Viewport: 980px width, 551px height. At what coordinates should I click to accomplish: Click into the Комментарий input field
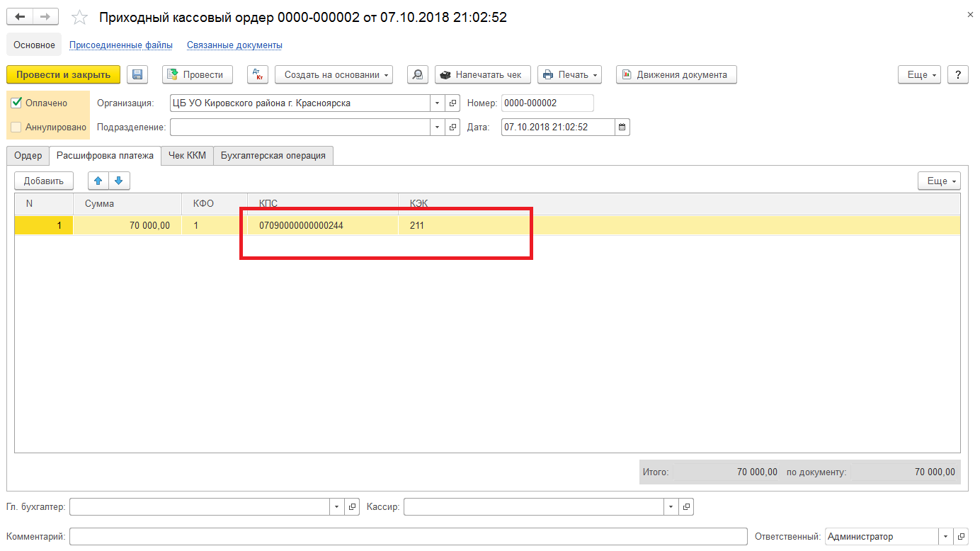click(408, 537)
